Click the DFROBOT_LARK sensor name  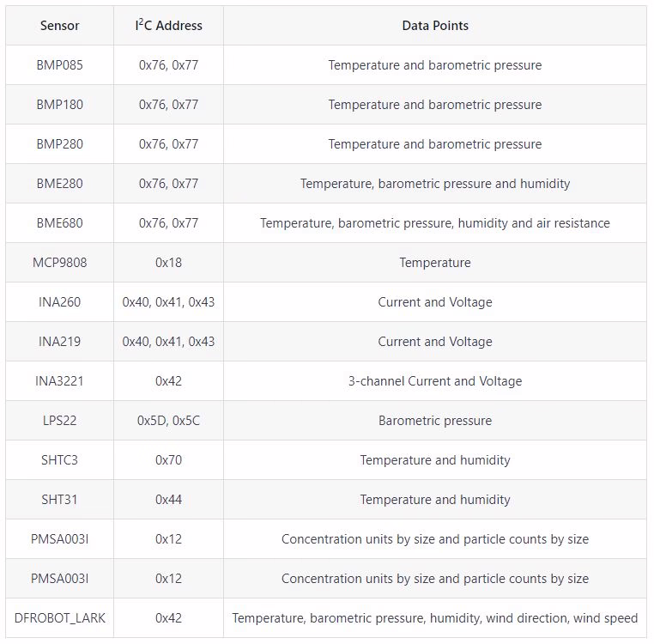tap(59, 618)
